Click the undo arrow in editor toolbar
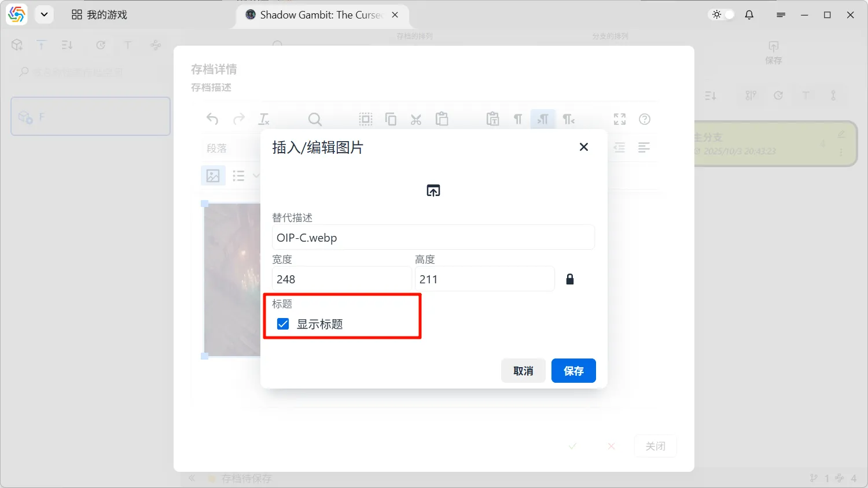The width and height of the screenshot is (868, 488). (x=212, y=119)
